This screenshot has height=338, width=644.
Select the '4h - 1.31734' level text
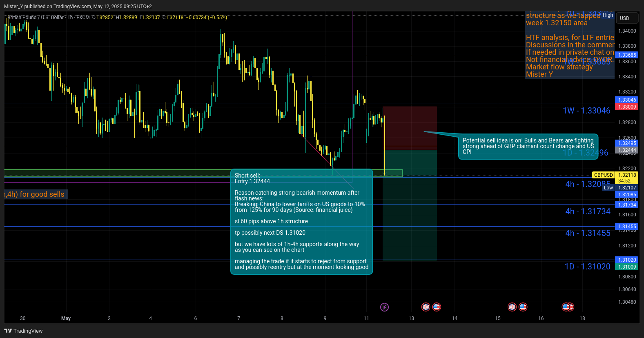point(588,211)
